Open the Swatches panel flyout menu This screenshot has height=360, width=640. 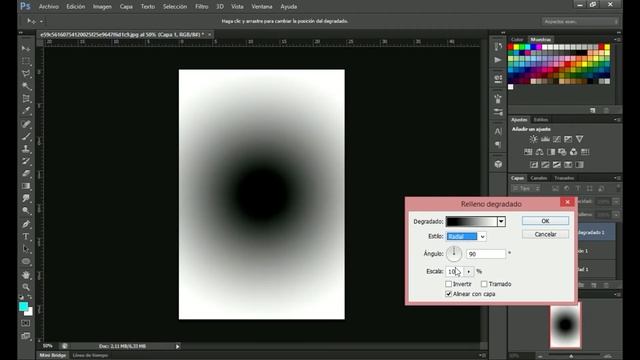click(x=618, y=40)
